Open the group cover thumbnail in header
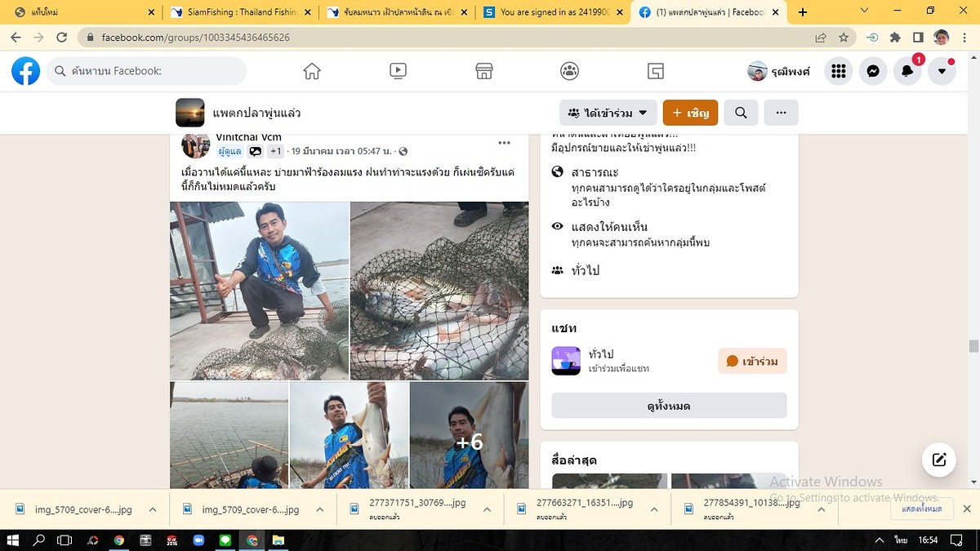This screenshot has height=551, width=980. tap(190, 113)
